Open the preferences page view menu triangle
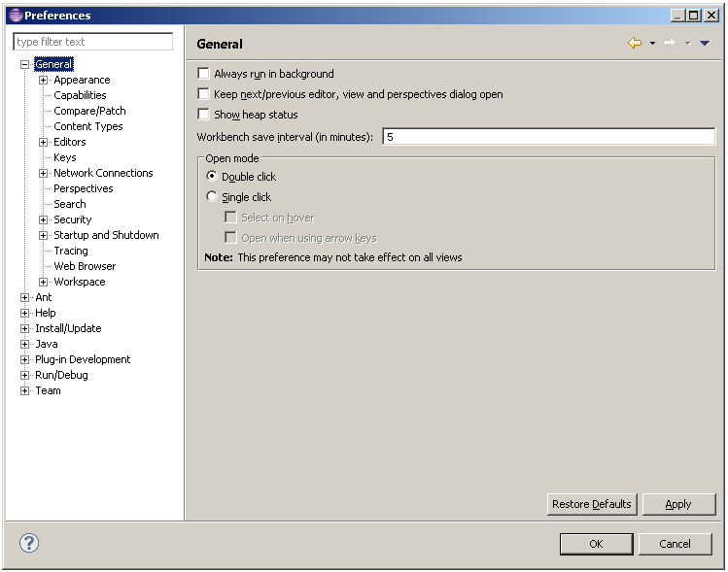 tap(705, 43)
